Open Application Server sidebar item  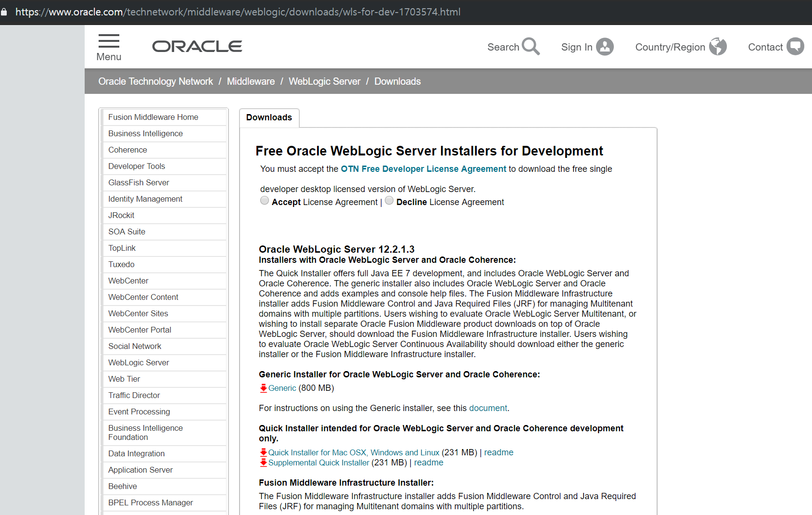(x=164, y=470)
